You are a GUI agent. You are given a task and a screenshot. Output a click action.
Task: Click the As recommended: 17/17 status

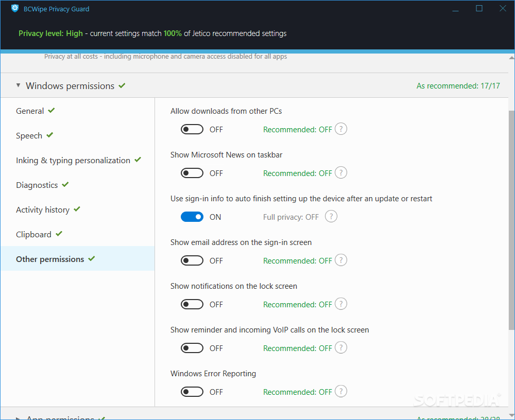pyautogui.click(x=458, y=86)
